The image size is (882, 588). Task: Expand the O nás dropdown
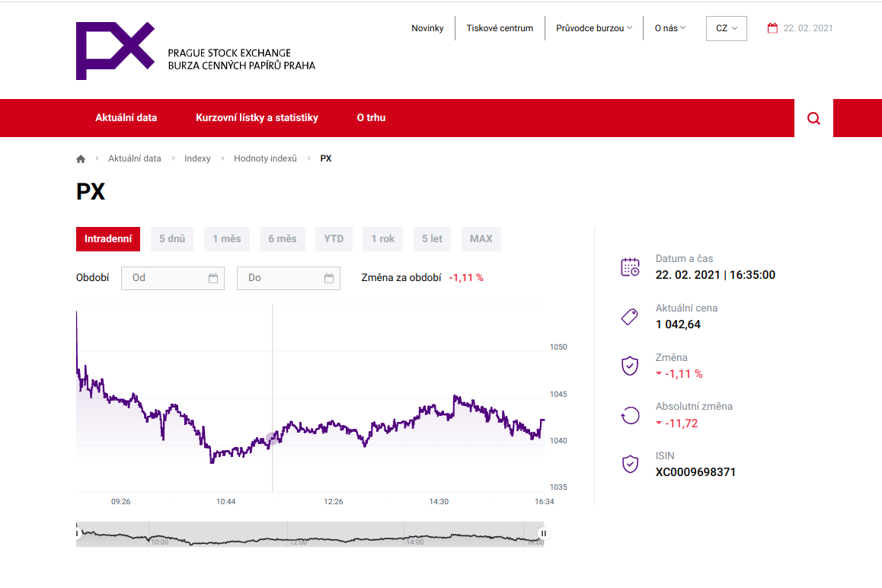point(669,27)
